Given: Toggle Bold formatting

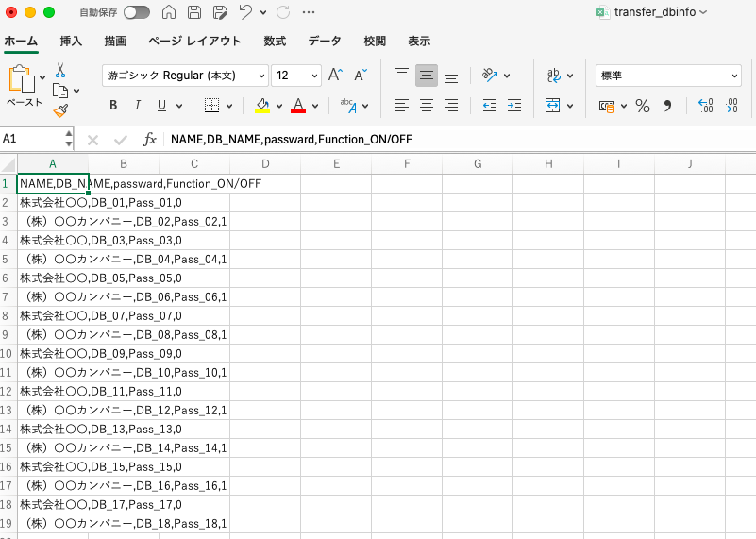Looking at the screenshot, I should tap(113, 105).
